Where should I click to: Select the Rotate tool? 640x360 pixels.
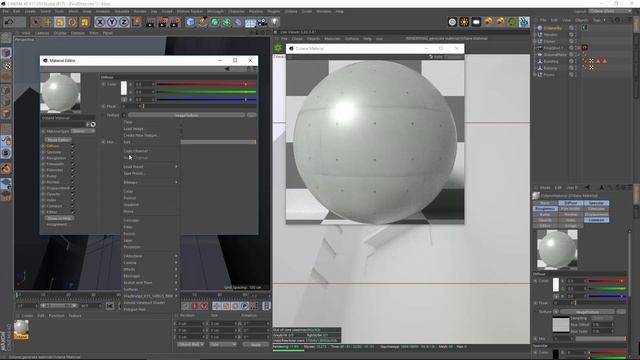72,22
